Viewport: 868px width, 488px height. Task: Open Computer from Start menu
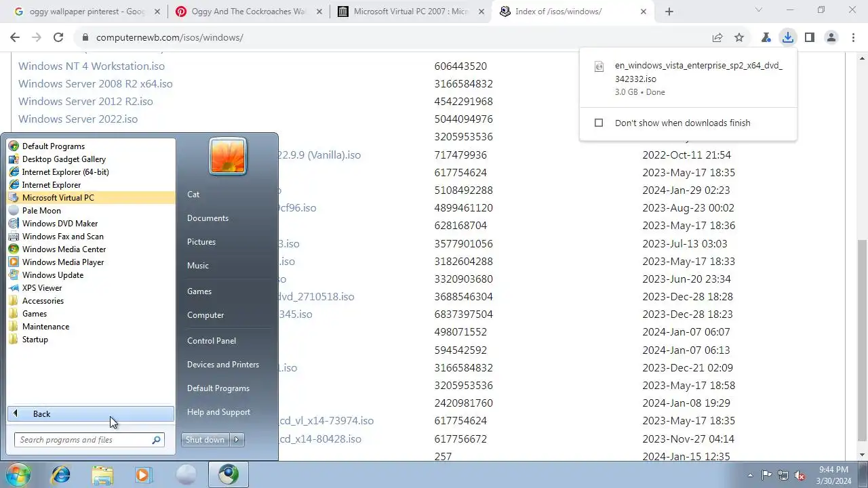click(x=205, y=315)
